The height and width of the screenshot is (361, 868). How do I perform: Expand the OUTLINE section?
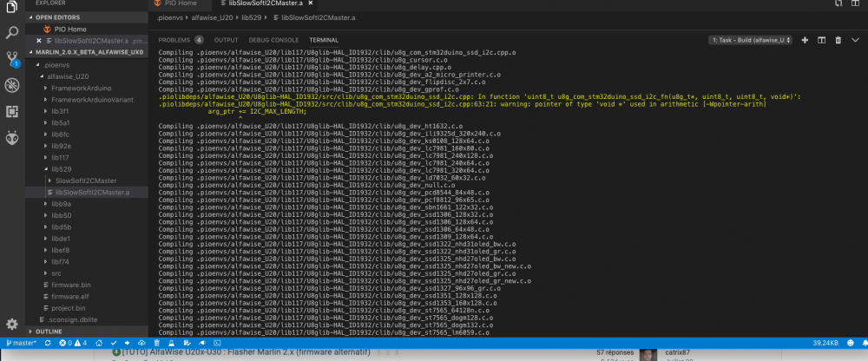point(49,331)
